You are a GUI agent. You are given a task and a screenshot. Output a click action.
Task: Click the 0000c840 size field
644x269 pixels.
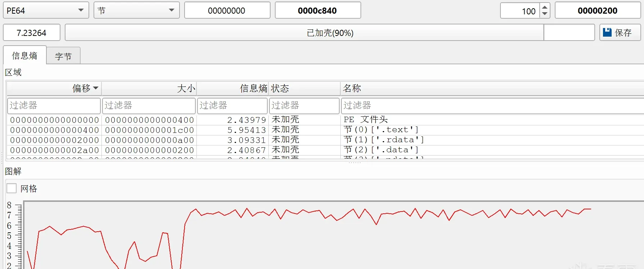pyautogui.click(x=318, y=10)
